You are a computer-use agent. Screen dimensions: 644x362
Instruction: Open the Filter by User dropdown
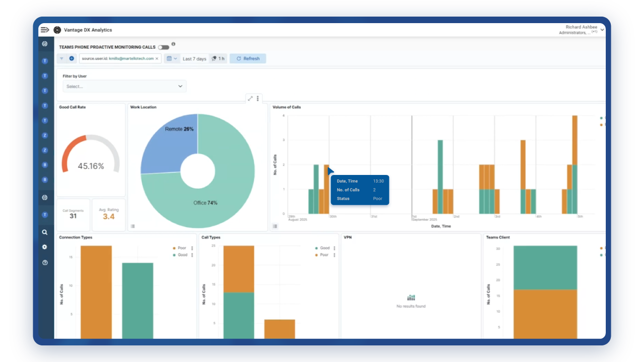[124, 86]
